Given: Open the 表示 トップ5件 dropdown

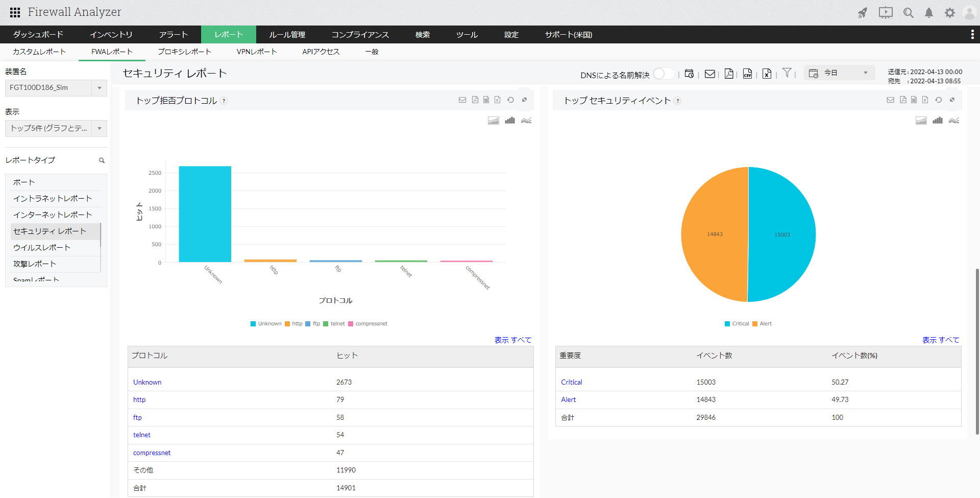Looking at the screenshot, I should pyautogui.click(x=100, y=128).
